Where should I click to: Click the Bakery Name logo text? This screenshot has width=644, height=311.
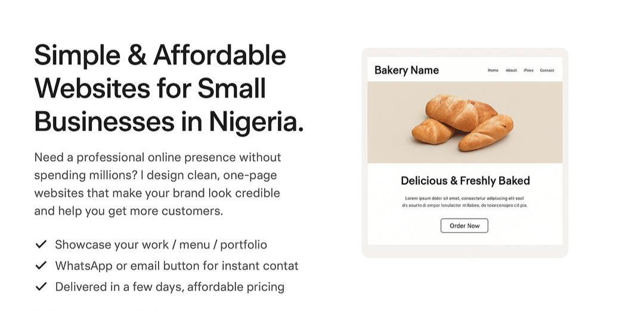click(406, 70)
